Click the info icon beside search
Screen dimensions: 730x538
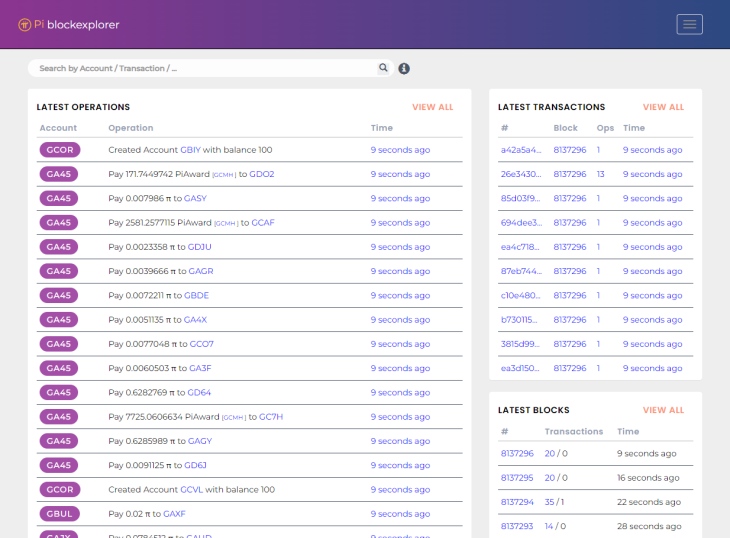pos(404,69)
